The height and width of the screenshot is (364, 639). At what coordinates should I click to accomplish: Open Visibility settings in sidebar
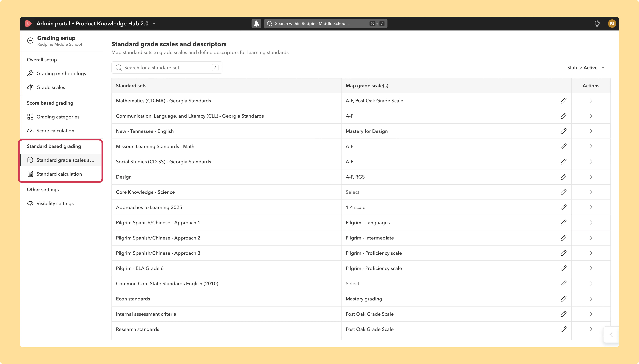[61, 204]
